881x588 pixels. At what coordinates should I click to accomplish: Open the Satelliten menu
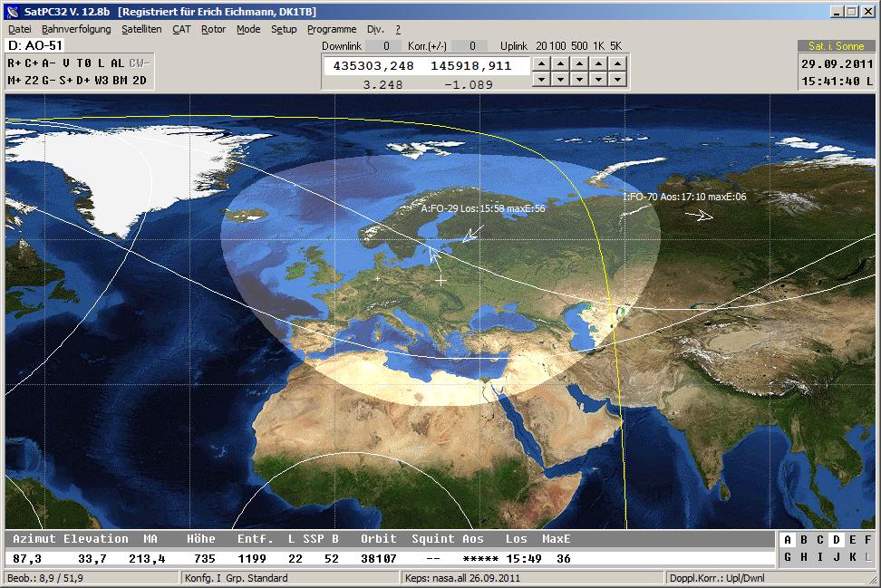coord(141,29)
